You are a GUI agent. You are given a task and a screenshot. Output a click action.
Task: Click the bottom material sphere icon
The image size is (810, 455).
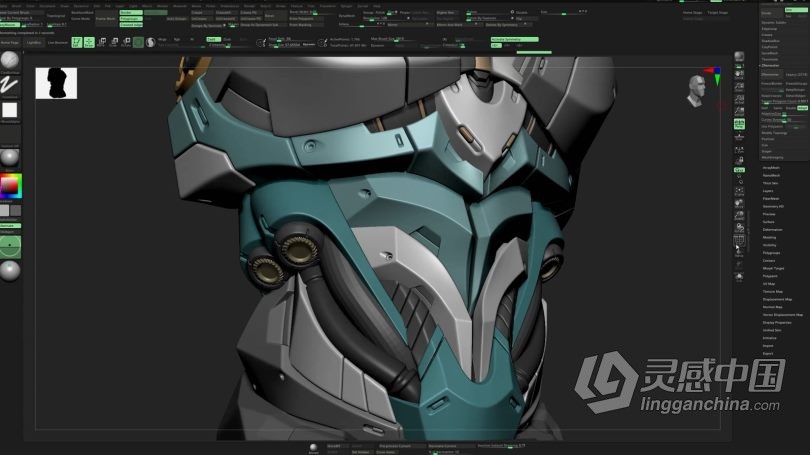(x=314, y=447)
